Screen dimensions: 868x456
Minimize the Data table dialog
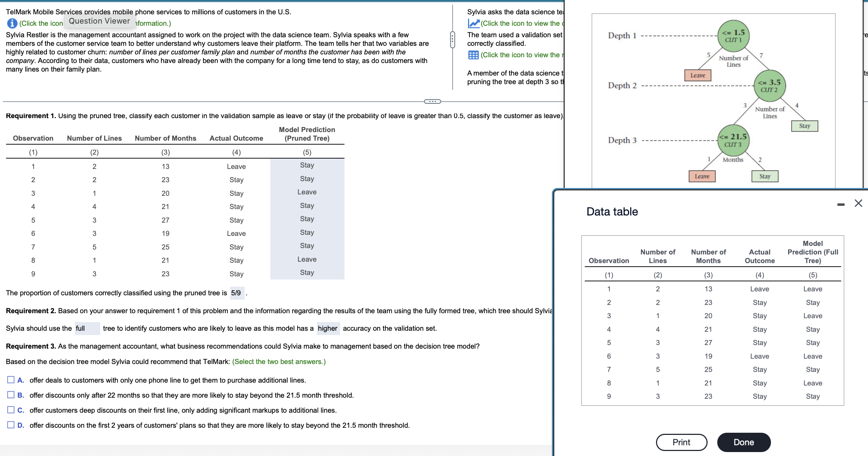point(841,204)
